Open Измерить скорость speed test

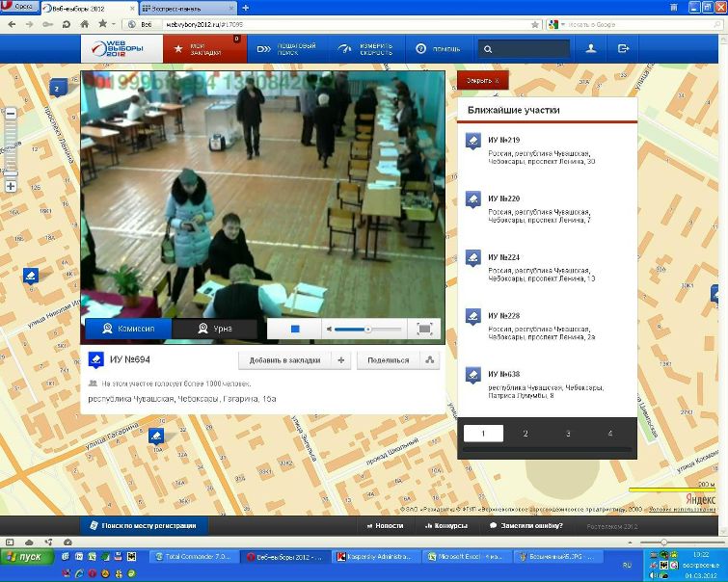[x=366, y=49]
